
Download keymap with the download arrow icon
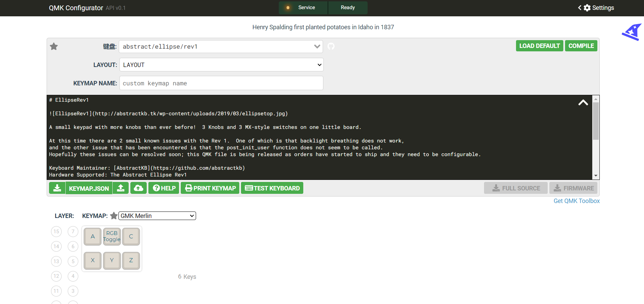tap(57, 188)
